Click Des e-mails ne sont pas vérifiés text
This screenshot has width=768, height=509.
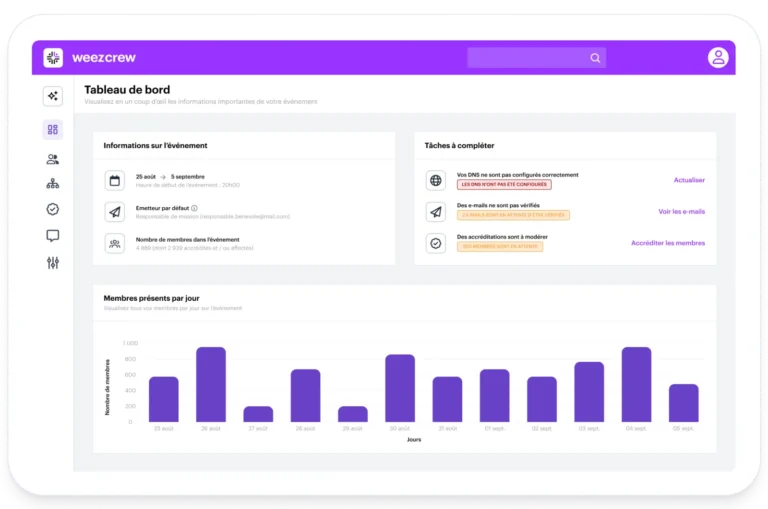click(x=498, y=206)
